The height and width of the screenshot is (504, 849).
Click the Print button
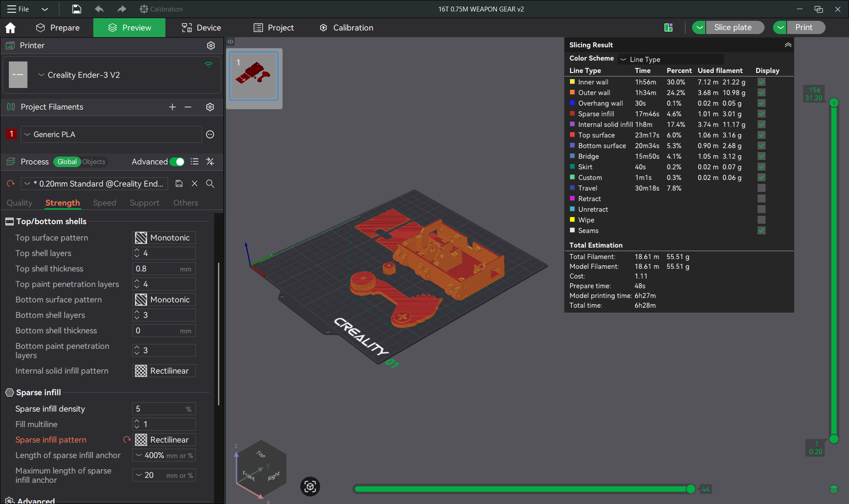coord(804,27)
